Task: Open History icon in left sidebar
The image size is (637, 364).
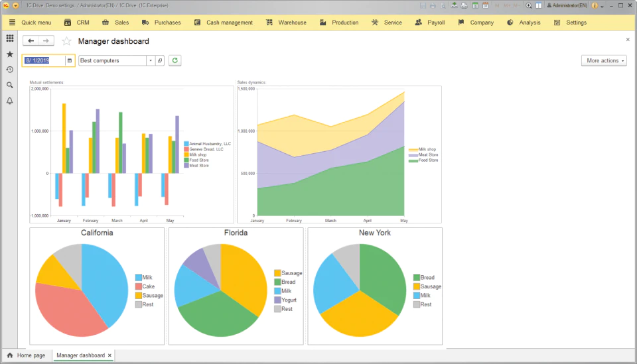Action: pyautogui.click(x=10, y=70)
